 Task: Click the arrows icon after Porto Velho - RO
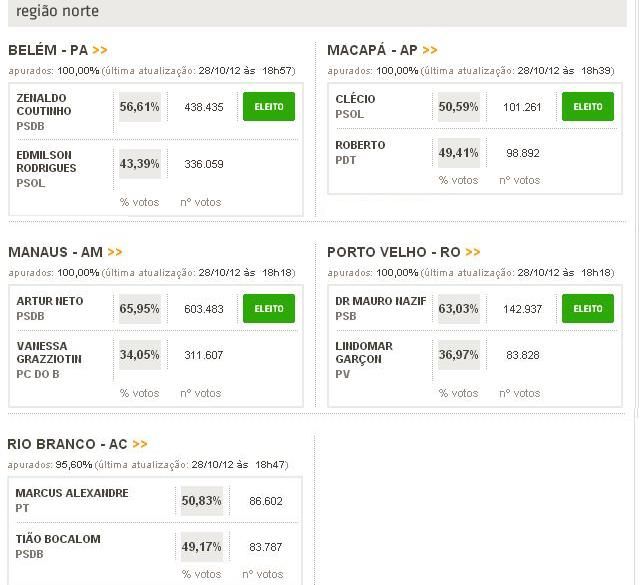tap(472, 252)
